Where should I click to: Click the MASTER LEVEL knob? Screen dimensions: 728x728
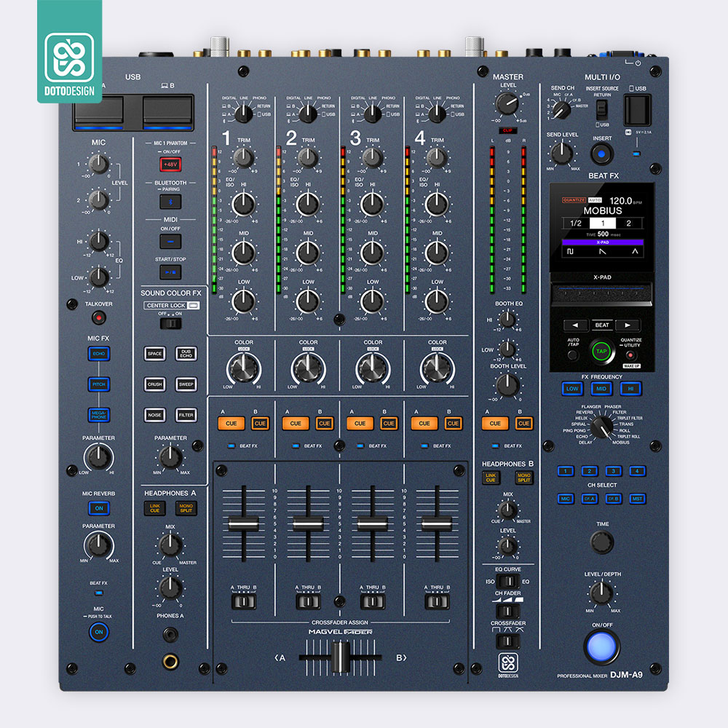click(507, 103)
